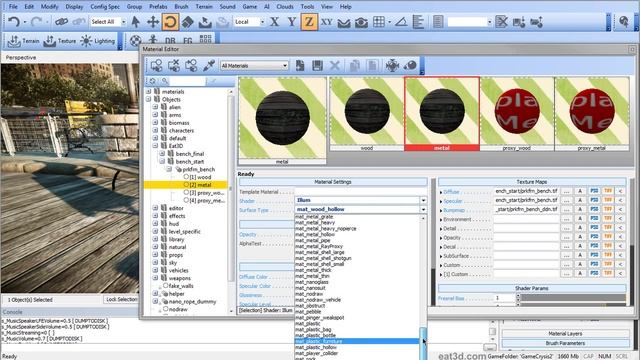Open the Terrain menu
This screenshot has width=640, height=360.
tap(204, 7)
